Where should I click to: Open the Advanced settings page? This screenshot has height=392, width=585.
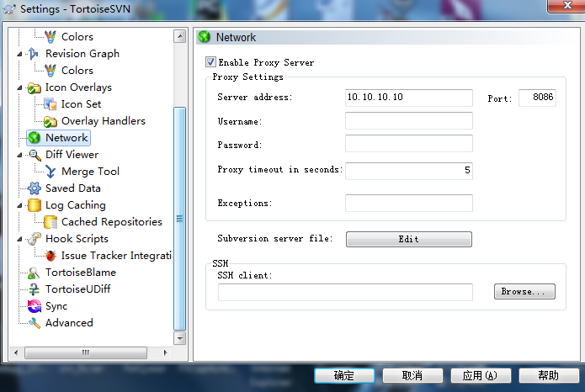(x=69, y=323)
